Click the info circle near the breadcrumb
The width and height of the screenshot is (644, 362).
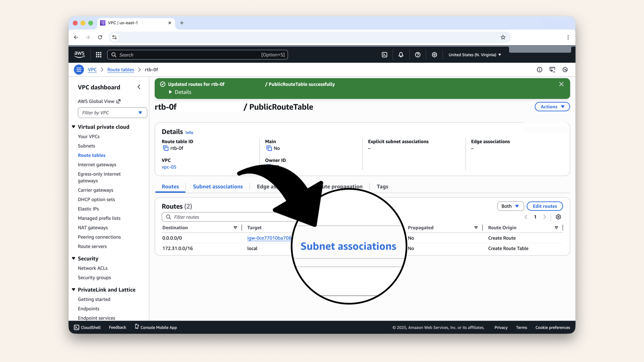pyautogui.click(x=540, y=70)
